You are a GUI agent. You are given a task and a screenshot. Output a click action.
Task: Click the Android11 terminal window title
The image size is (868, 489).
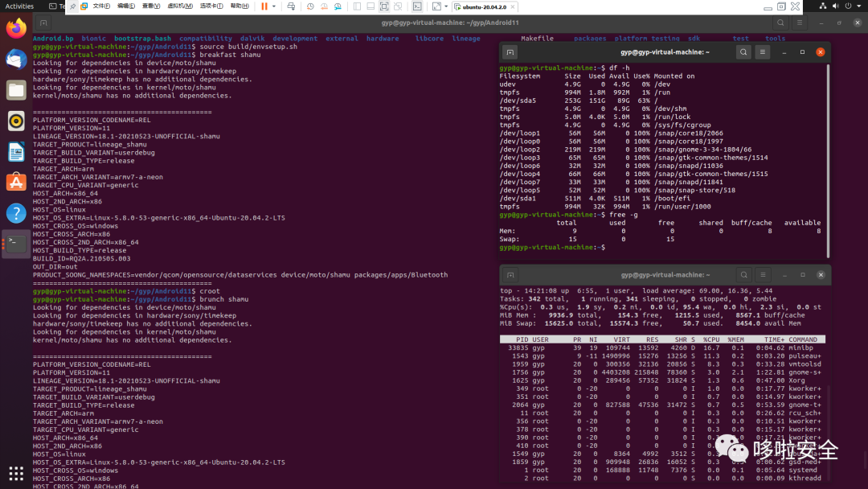click(x=450, y=23)
